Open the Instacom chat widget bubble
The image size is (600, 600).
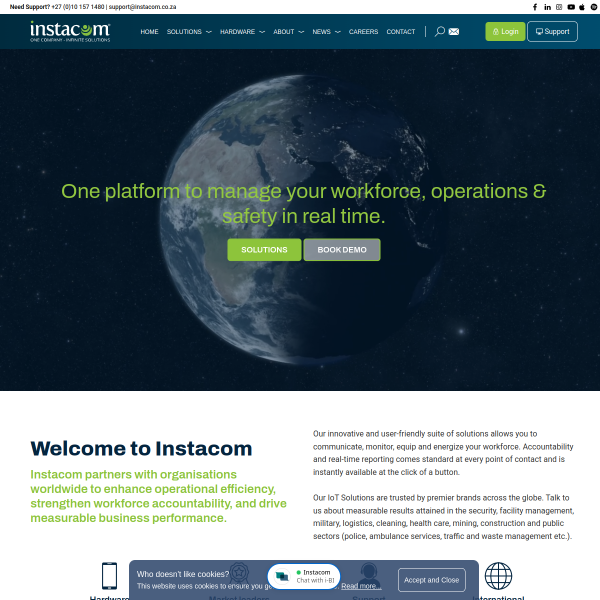click(304, 576)
